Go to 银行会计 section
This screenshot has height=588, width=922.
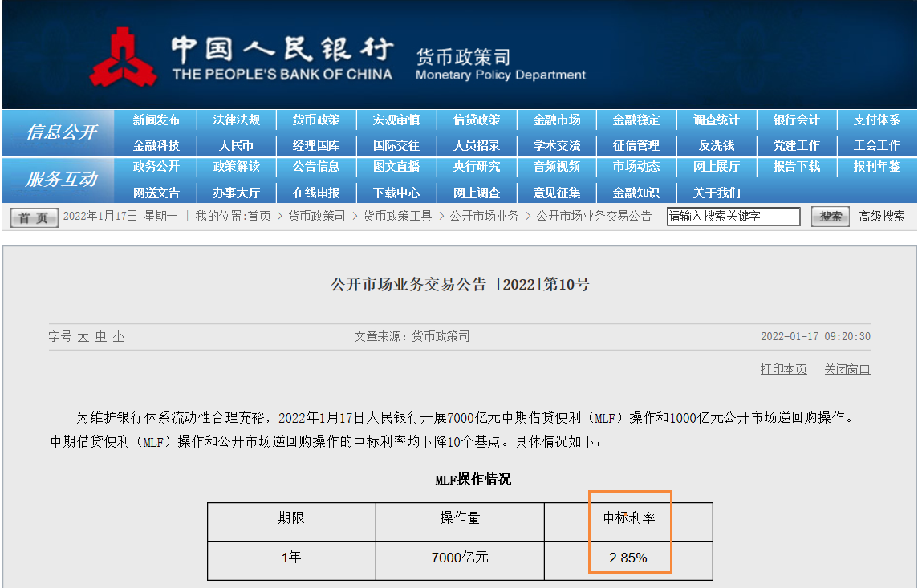pyautogui.click(x=797, y=120)
